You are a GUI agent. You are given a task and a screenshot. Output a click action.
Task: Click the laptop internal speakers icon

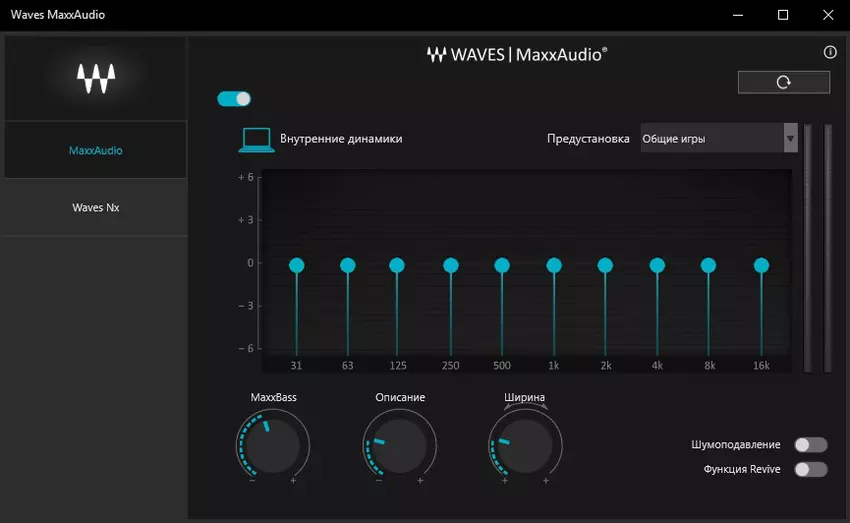(x=256, y=140)
